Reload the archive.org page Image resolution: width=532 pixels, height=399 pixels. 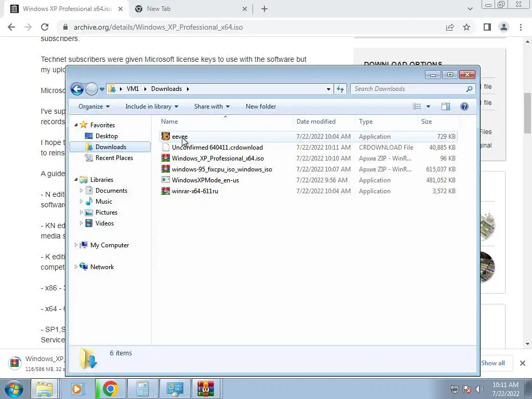coord(45,27)
